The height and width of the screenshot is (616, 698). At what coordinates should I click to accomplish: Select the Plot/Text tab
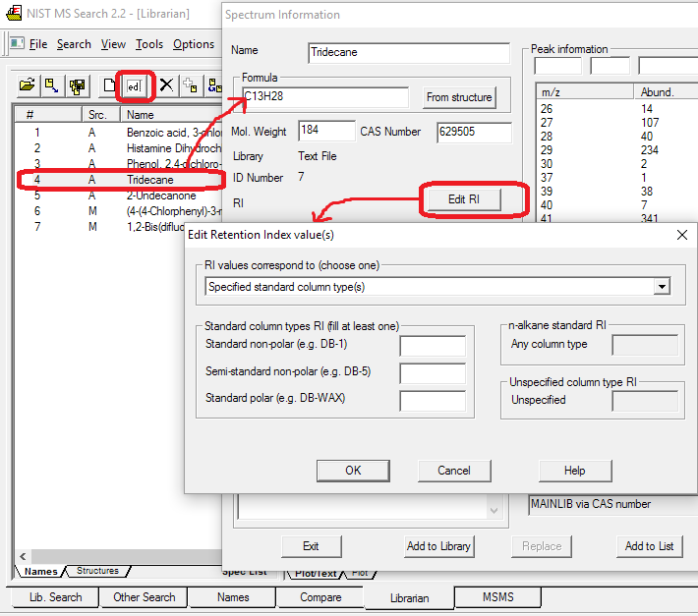click(x=316, y=574)
